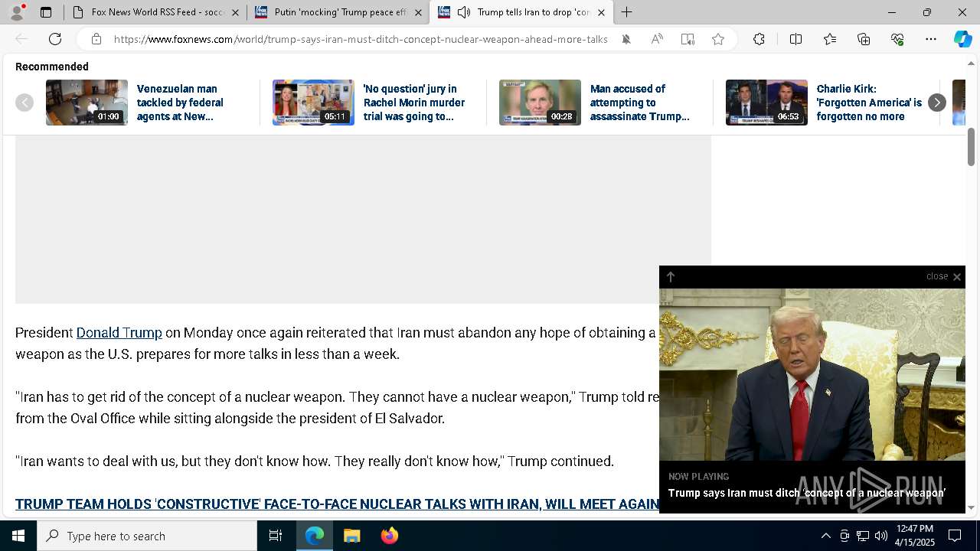Screen dimensions: 980x551
Task: Add this page to favorites star
Action: (x=718, y=39)
